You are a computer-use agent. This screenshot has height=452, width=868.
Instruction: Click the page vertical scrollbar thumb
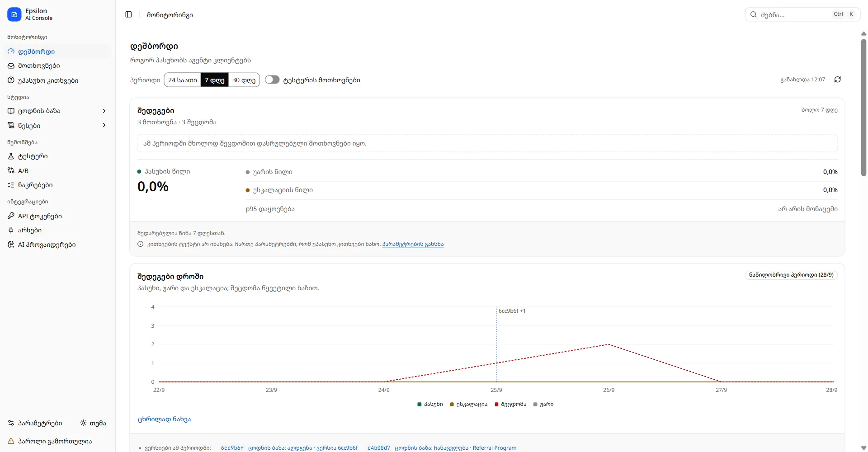point(864,107)
